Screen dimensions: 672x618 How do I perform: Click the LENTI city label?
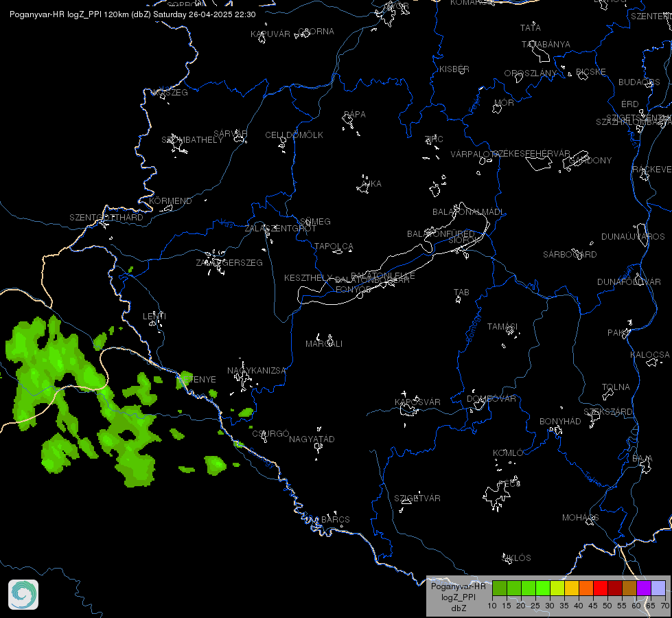click(x=154, y=317)
